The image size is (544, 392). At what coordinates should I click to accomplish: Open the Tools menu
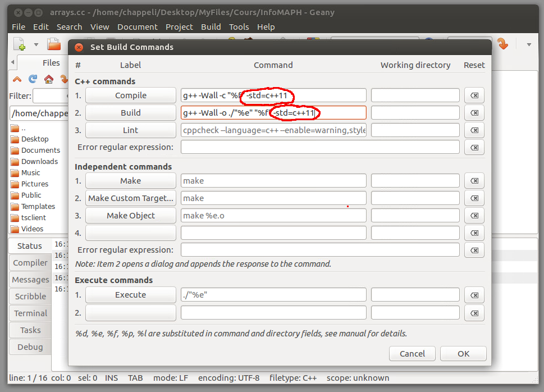coord(239,27)
